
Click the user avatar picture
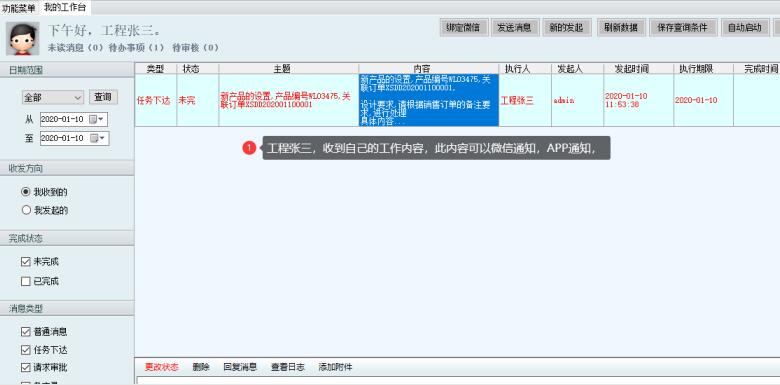(x=23, y=38)
